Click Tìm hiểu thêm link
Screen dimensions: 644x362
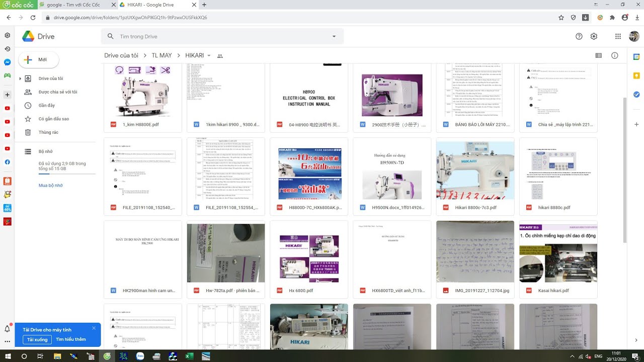tap(71, 339)
